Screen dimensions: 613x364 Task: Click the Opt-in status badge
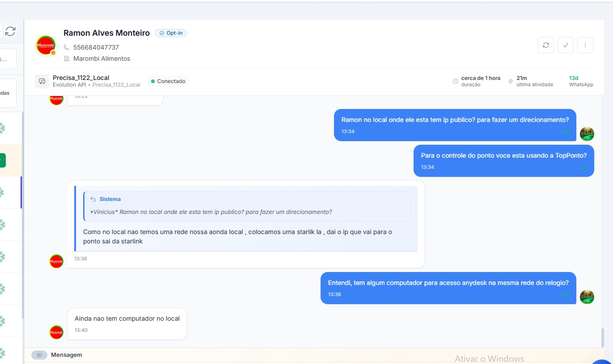click(171, 33)
